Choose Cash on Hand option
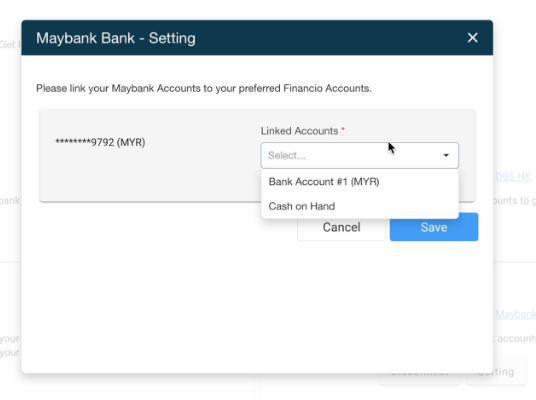The image size is (536, 400). (360, 206)
